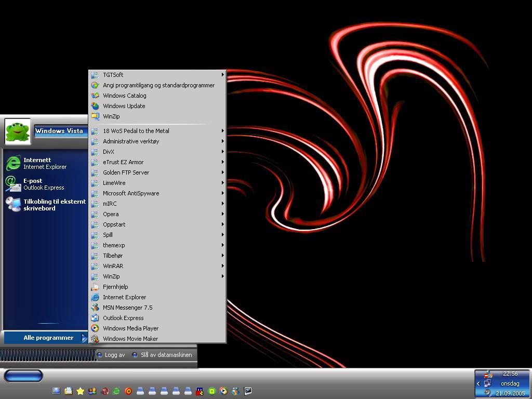This screenshot has width=532, height=399.
Task: Open the Tilbehør program group
Action: point(157,256)
